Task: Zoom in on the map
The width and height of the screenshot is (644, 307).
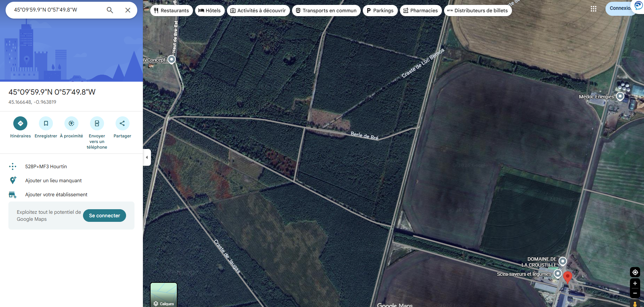Action: (635, 284)
